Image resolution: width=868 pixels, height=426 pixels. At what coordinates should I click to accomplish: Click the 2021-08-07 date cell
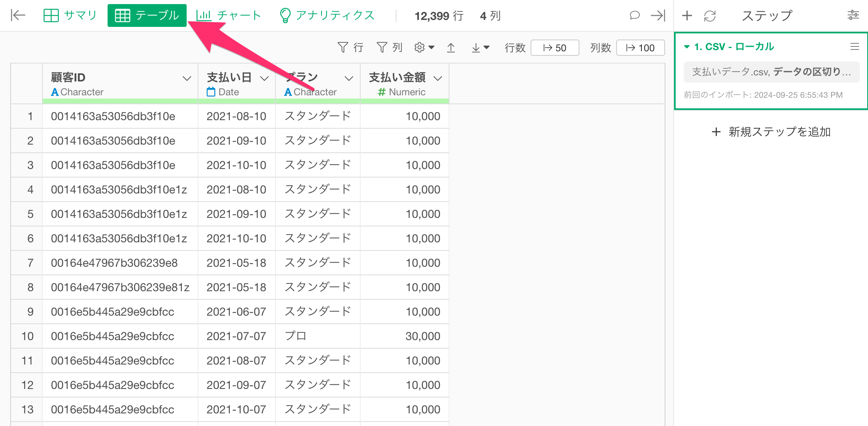coord(237,360)
